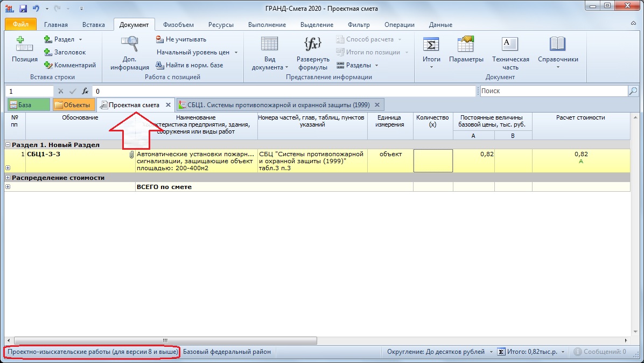Switch to the Вставка ribbon tab
The width and height of the screenshot is (644, 363).
tap(94, 25)
